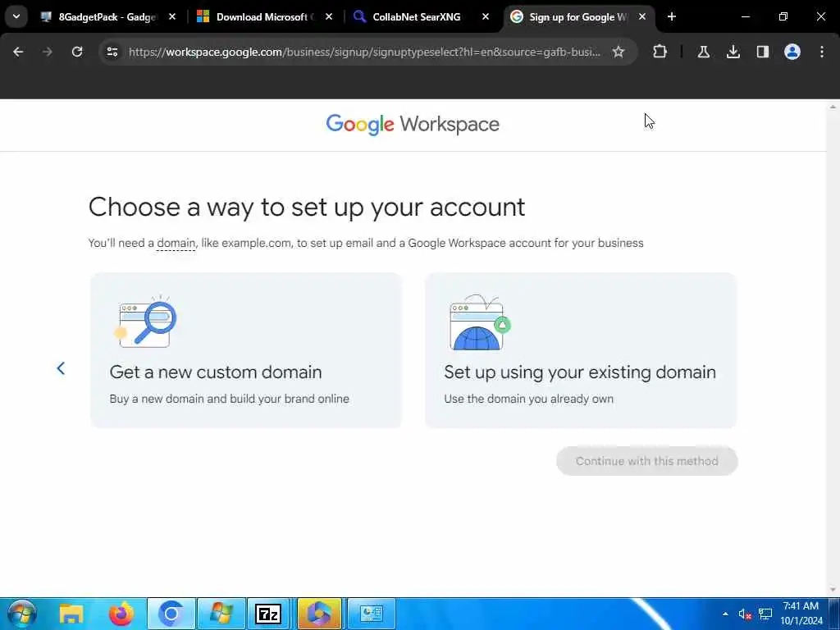Select the Sign up for Google Workspace tab
This screenshot has height=630, width=840.
pos(578,17)
